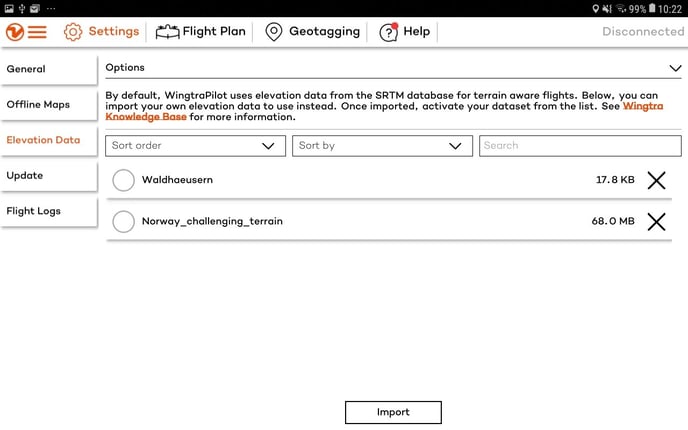Click the Norway_challenging_terrain dataset name

pos(212,221)
